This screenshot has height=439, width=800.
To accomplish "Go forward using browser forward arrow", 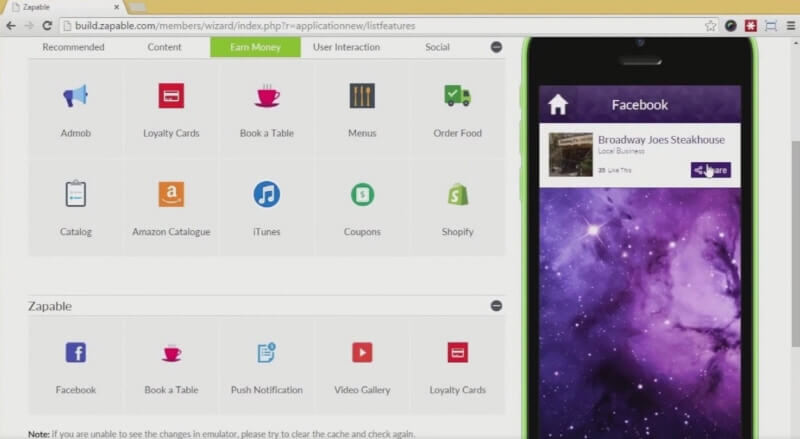I will [x=29, y=26].
